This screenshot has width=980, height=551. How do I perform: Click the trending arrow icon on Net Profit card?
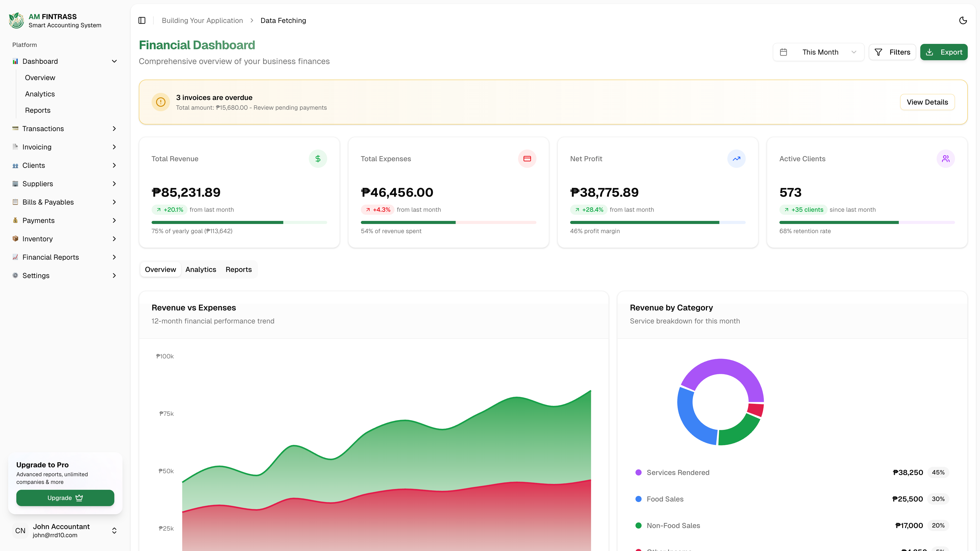pos(737,159)
